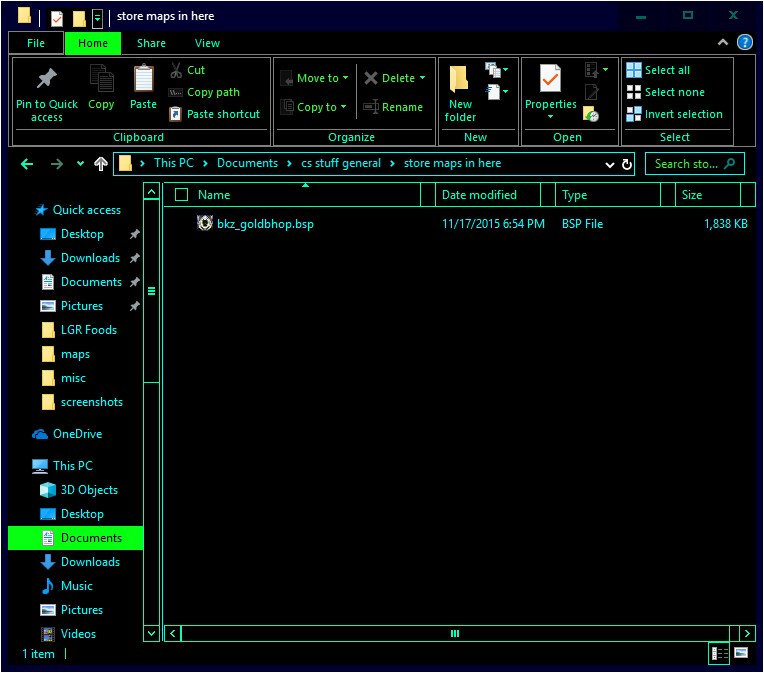Click the Cut scissors icon
Image resolution: width=764 pixels, height=673 pixels.
pyautogui.click(x=176, y=70)
